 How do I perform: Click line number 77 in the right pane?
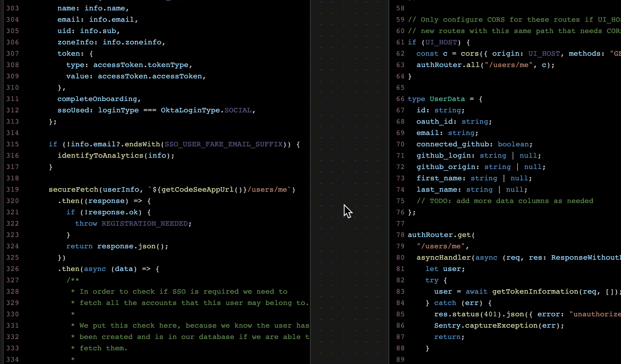pos(400,223)
